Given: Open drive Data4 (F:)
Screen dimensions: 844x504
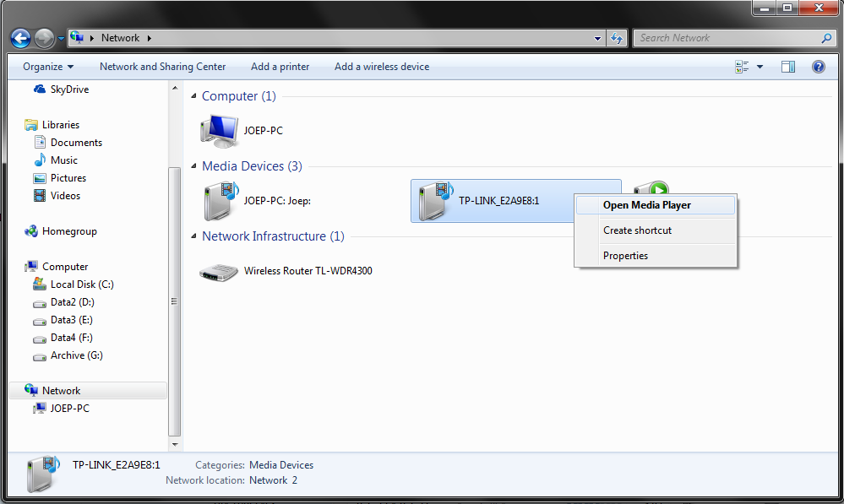Looking at the screenshot, I should [x=72, y=338].
